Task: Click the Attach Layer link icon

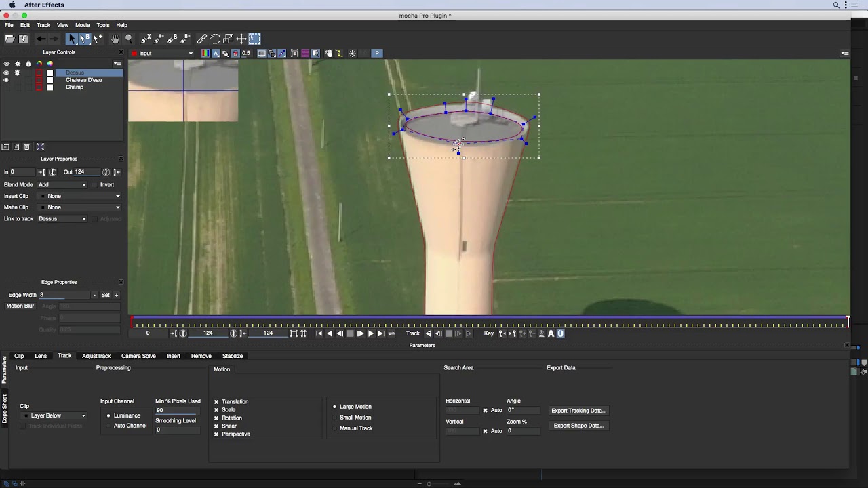Action: 201,39
